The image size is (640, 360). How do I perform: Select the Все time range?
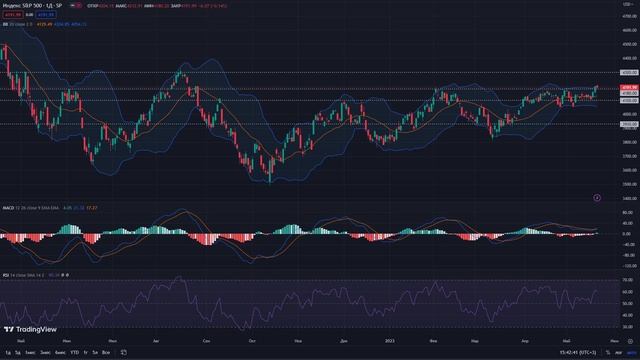[x=106, y=352]
